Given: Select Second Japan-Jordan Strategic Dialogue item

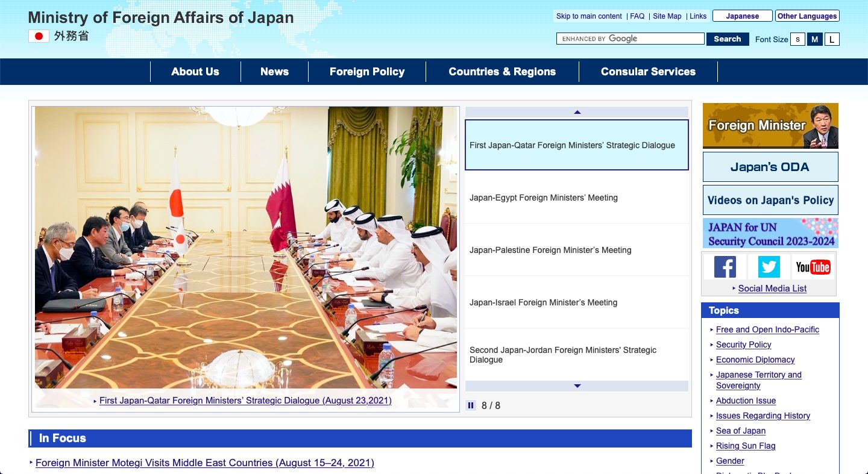Looking at the screenshot, I should [x=577, y=355].
